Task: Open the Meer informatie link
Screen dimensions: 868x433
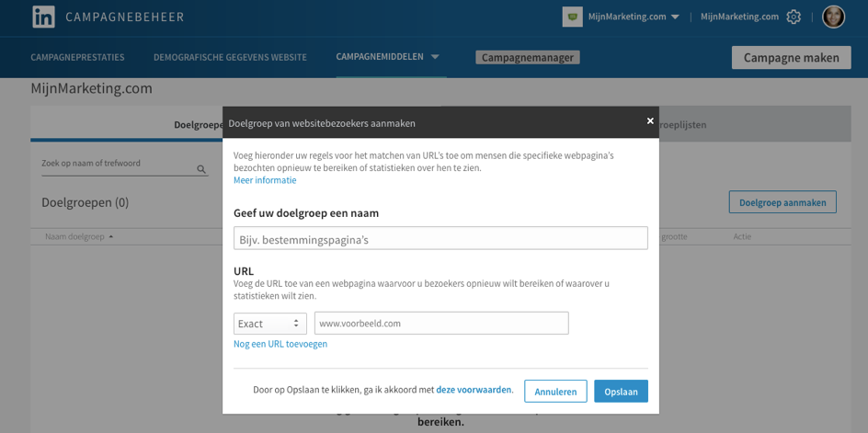Action: 265,180
